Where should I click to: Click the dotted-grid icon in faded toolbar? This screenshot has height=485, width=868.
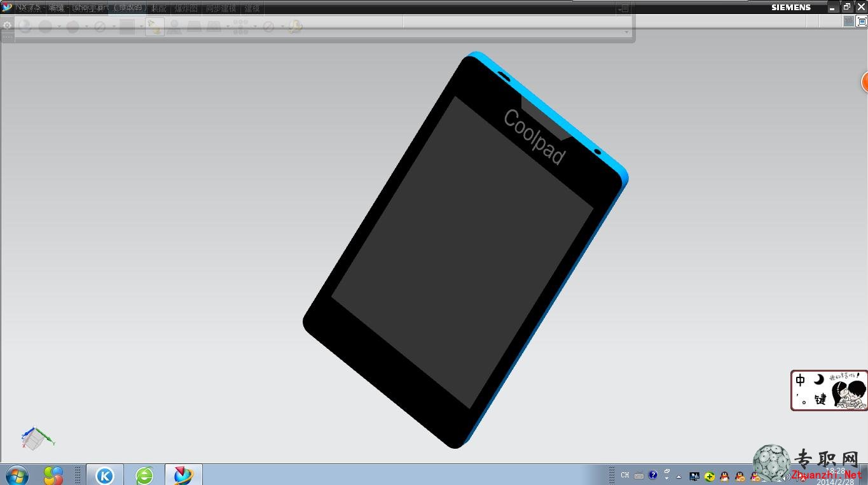240,27
